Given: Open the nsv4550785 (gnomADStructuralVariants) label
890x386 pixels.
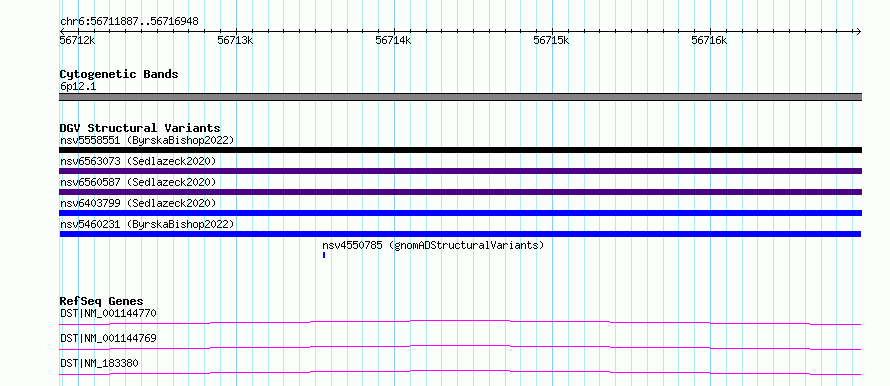Looking at the screenshot, I should [433, 245].
